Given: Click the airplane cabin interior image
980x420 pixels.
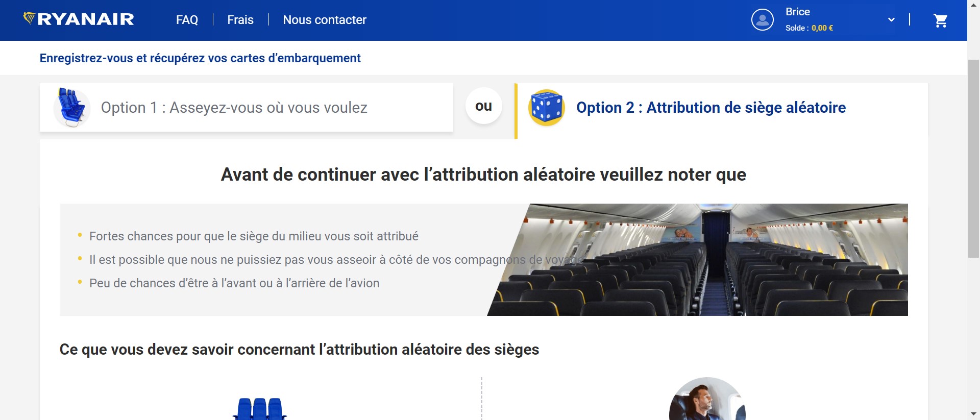Looking at the screenshot, I should pyautogui.click(x=715, y=259).
